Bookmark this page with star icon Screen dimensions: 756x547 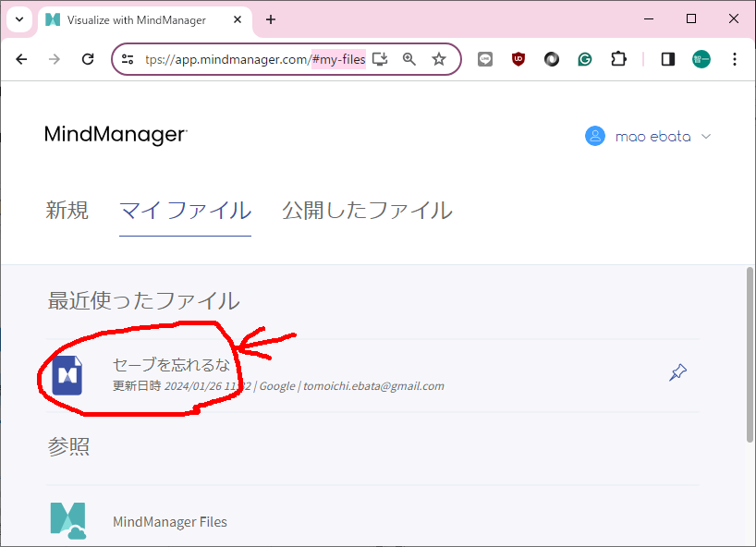[439, 59]
